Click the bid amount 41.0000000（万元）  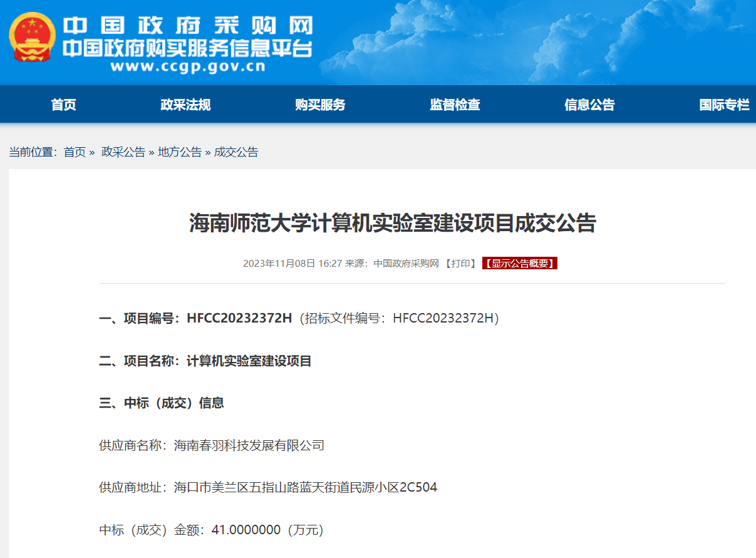[267, 530]
